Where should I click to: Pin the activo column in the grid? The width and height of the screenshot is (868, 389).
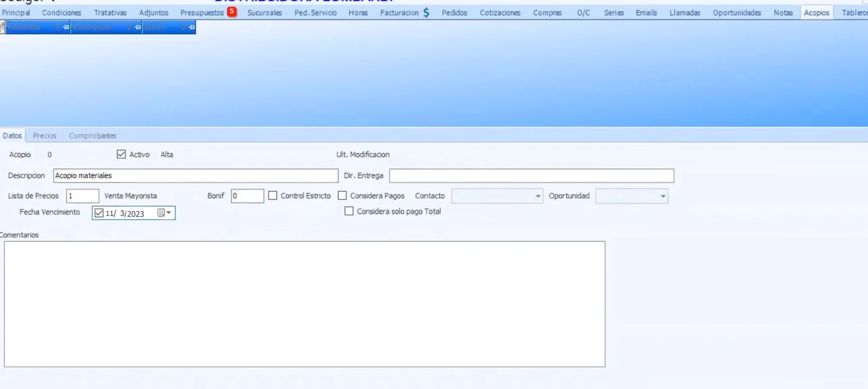pyautogui.click(x=191, y=27)
